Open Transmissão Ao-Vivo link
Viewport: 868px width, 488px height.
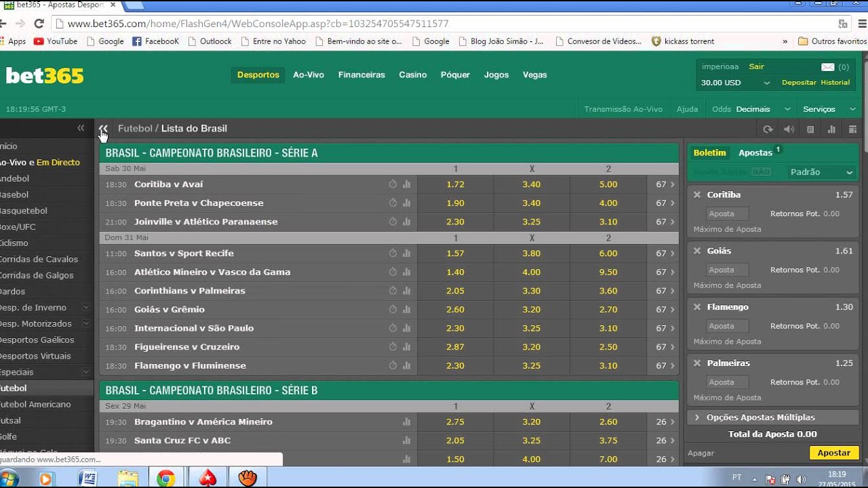623,109
